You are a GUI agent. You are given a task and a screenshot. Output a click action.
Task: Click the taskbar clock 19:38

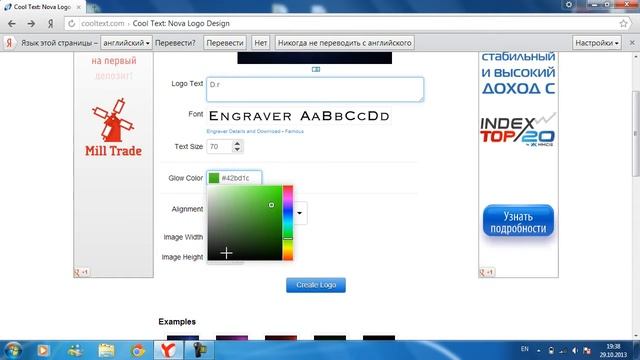point(613,350)
